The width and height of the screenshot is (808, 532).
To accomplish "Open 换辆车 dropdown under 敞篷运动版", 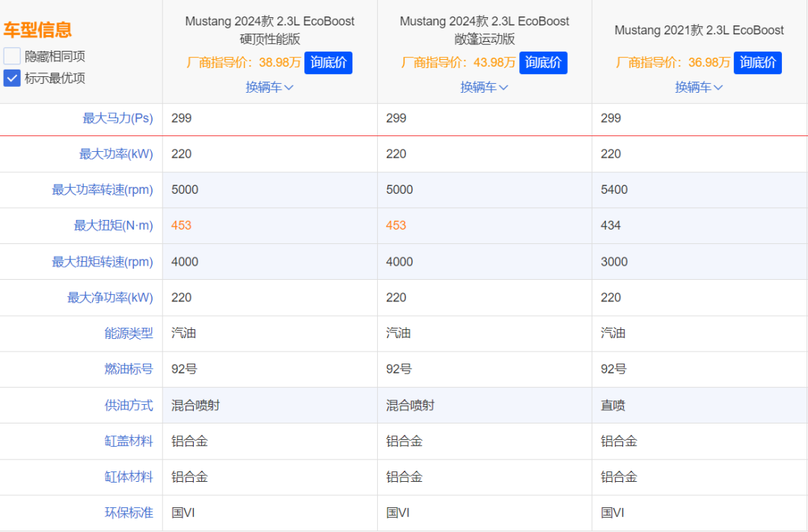I will point(484,87).
